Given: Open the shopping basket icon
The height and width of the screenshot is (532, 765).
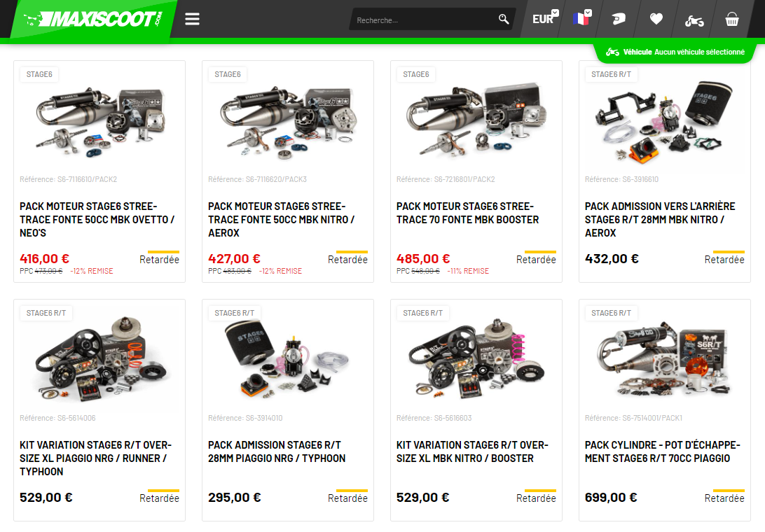Looking at the screenshot, I should [732, 19].
